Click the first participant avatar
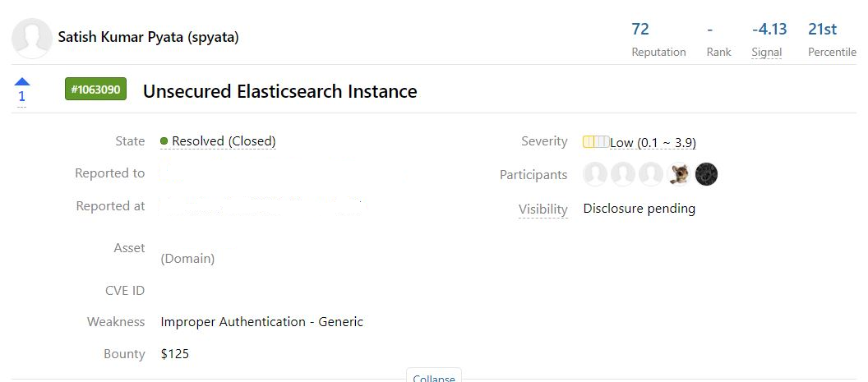The height and width of the screenshot is (382, 868). coord(595,174)
